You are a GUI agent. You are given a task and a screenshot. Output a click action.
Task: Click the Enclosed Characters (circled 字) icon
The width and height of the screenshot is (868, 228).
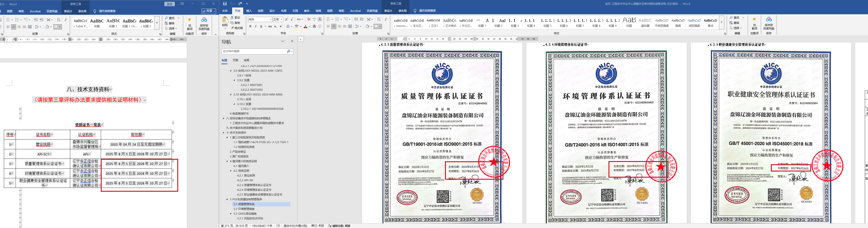[x=320, y=26]
